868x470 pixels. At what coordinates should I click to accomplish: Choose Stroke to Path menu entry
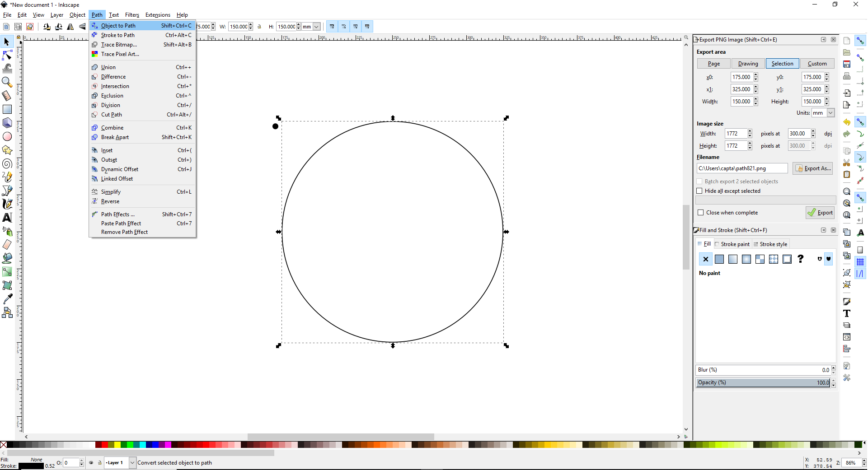click(x=142, y=35)
